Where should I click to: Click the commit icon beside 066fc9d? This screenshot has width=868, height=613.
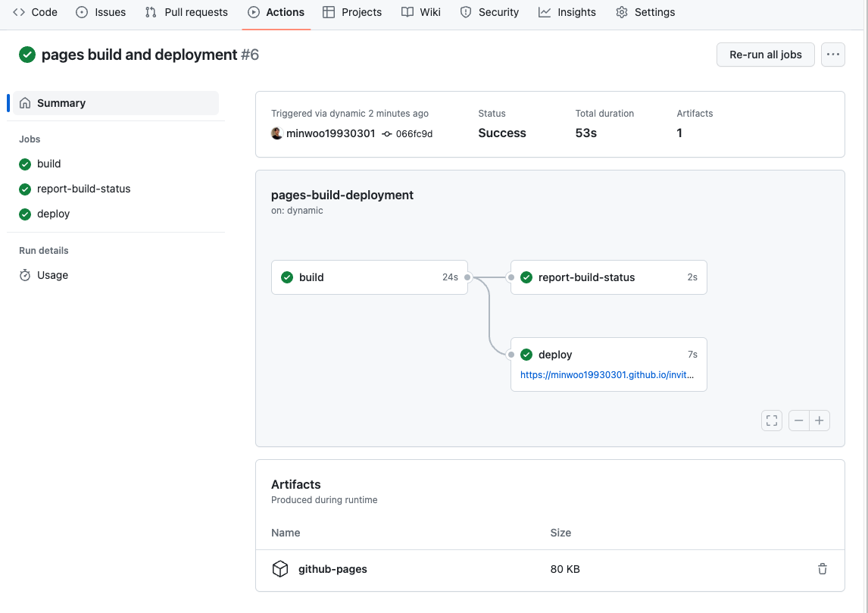point(387,134)
